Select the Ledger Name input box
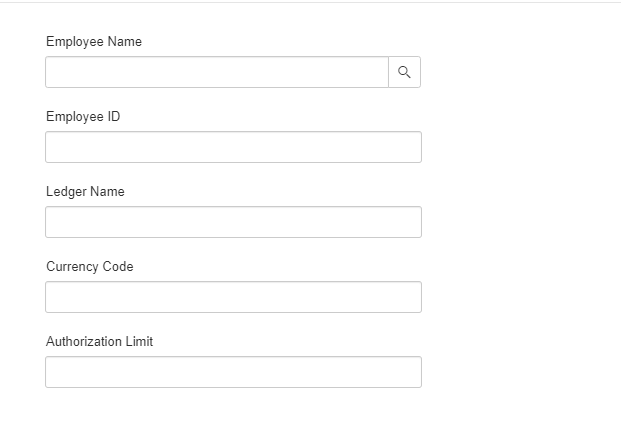This screenshot has height=430, width=621. pyautogui.click(x=234, y=222)
